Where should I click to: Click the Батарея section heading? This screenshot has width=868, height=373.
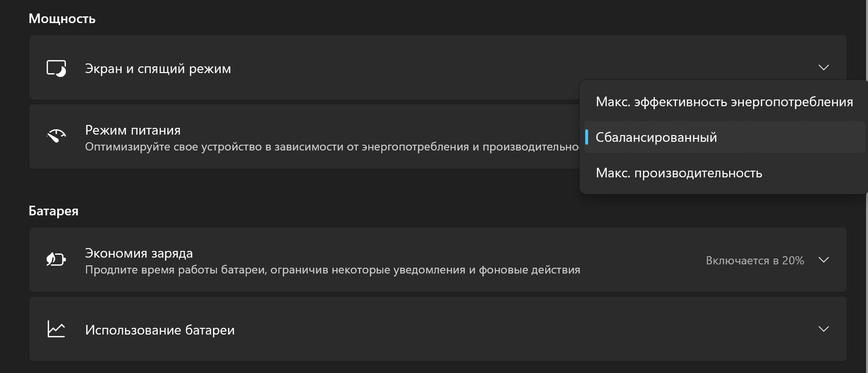[53, 211]
